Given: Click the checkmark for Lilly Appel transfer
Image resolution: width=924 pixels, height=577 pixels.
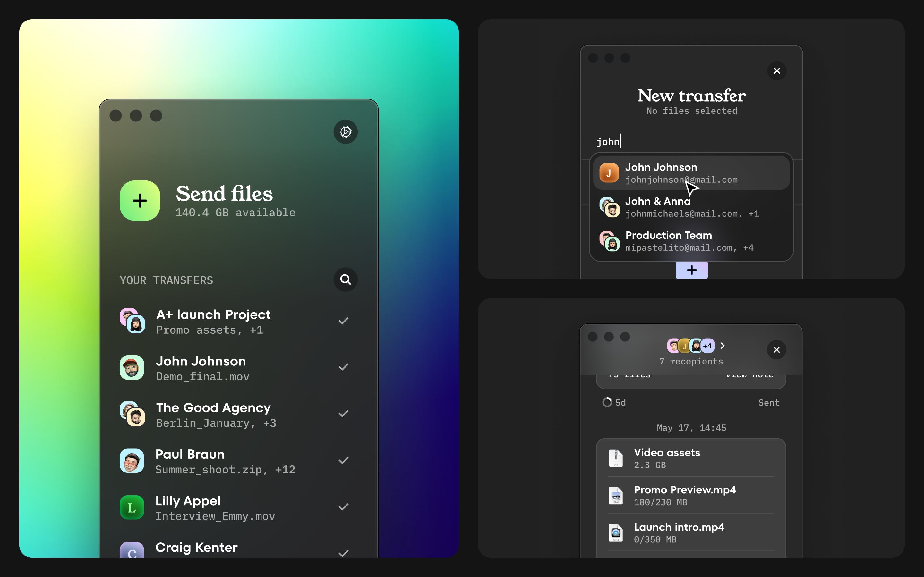Looking at the screenshot, I should click(343, 507).
